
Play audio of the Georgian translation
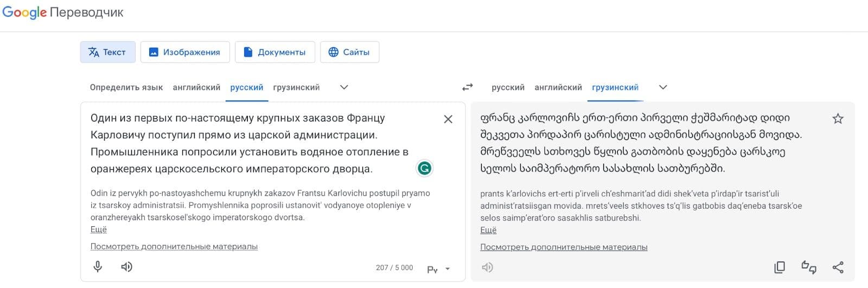[x=488, y=267]
